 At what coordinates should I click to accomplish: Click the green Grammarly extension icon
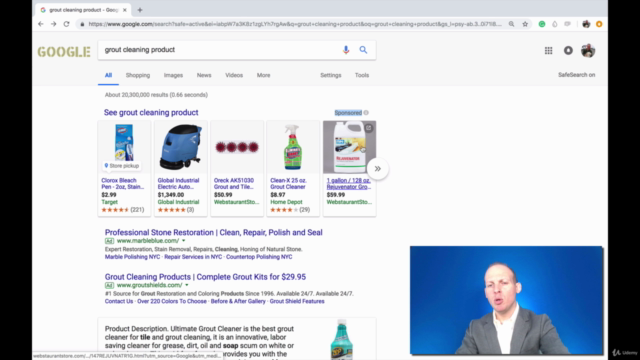542,24
